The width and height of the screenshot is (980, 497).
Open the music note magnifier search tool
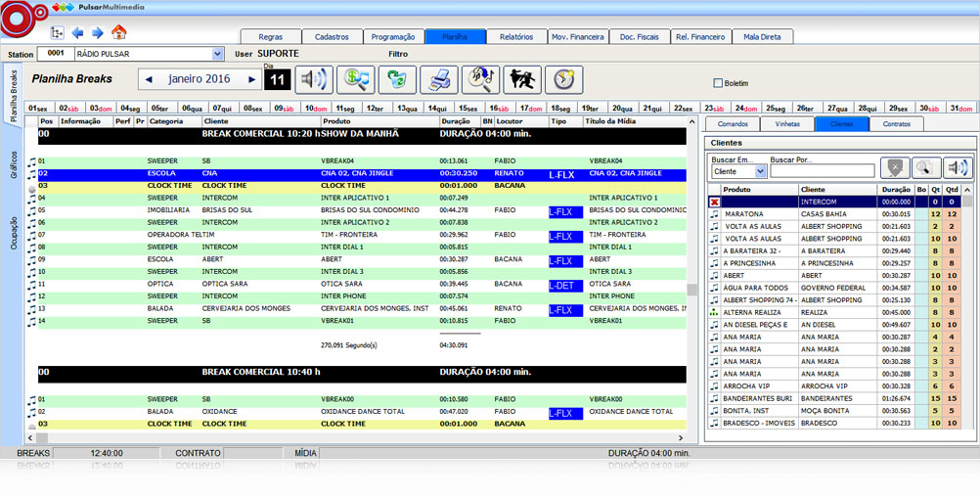tap(480, 80)
